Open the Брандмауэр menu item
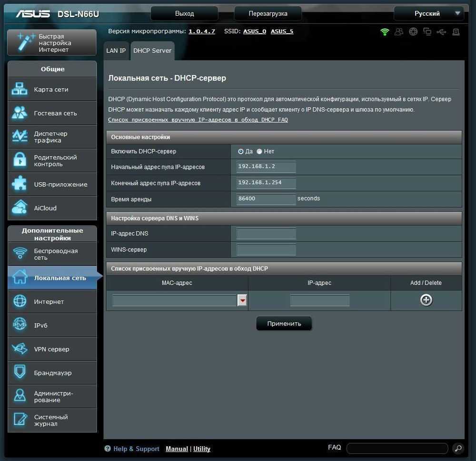 (x=52, y=373)
